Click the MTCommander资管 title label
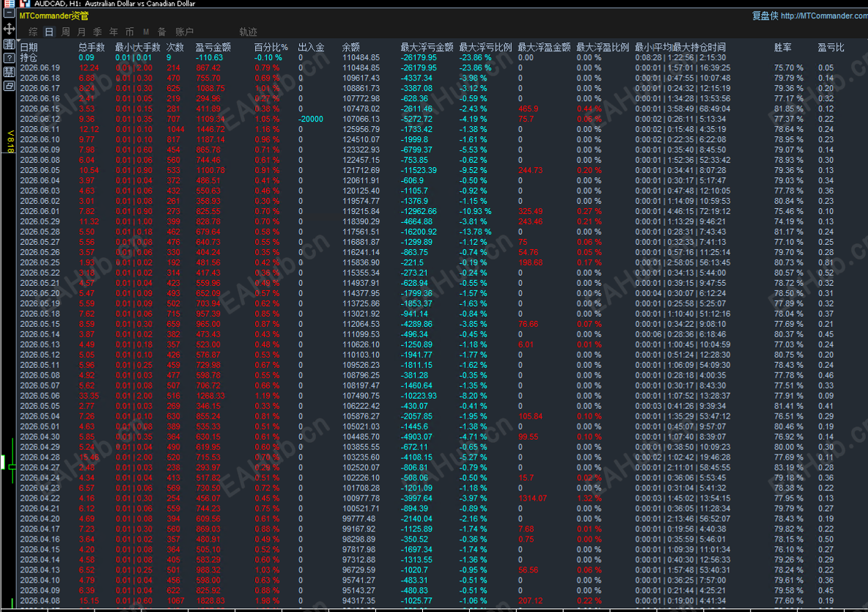Screen dimensions: 868x612 pyautogui.click(x=54, y=15)
